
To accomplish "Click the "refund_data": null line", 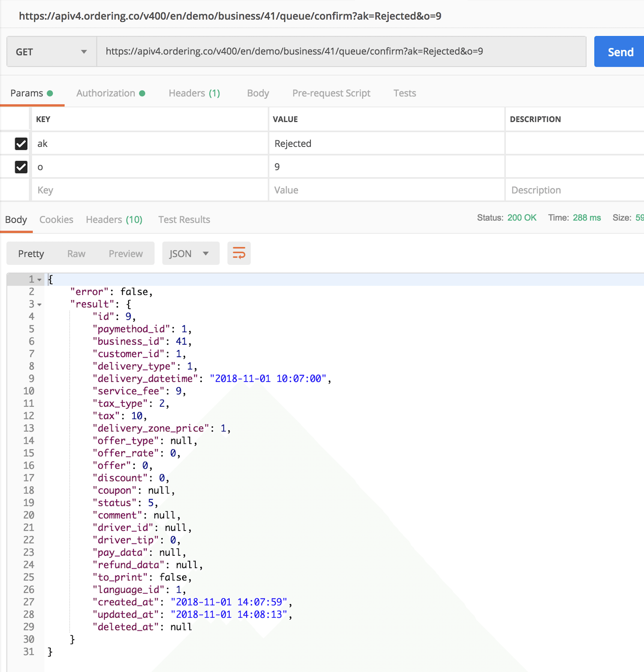I will [148, 565].
